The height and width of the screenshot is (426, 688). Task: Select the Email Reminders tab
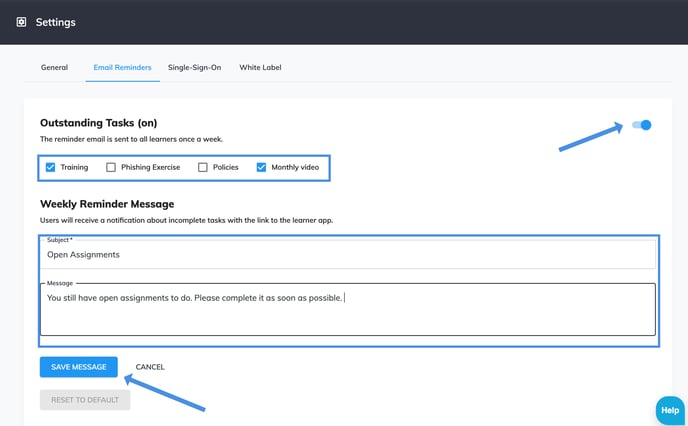(x=122, y=68)
